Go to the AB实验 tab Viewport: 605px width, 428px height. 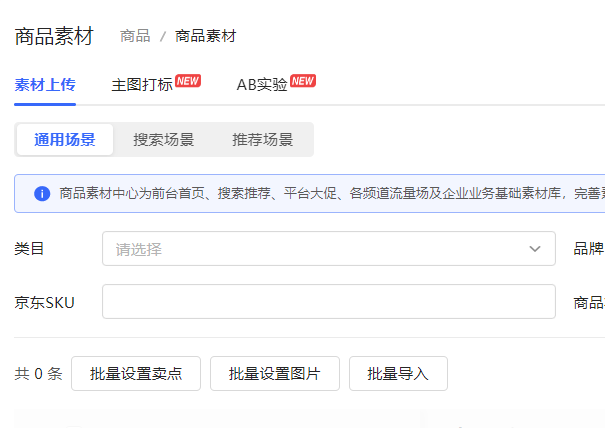[x=262, y=85]
